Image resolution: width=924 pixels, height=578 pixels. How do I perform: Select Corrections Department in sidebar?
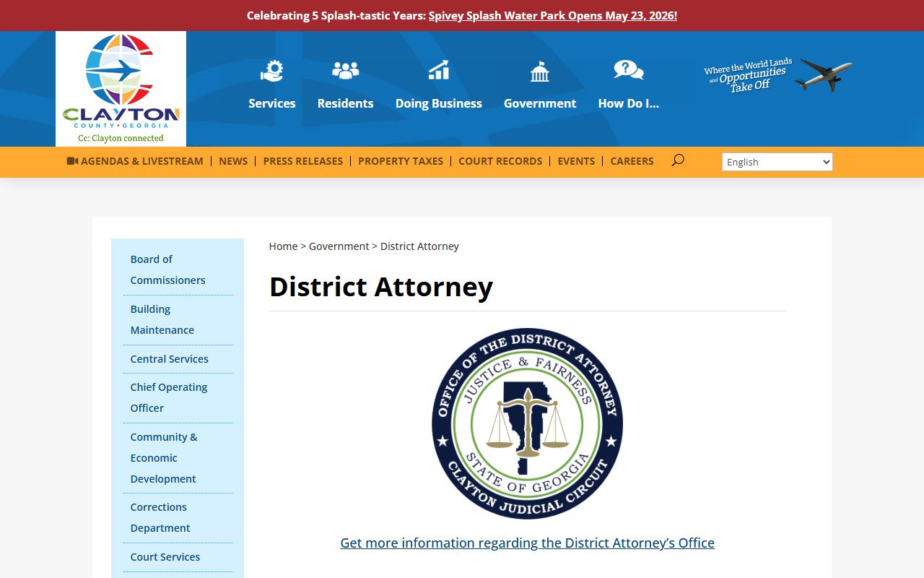click(x=160, y=517)
